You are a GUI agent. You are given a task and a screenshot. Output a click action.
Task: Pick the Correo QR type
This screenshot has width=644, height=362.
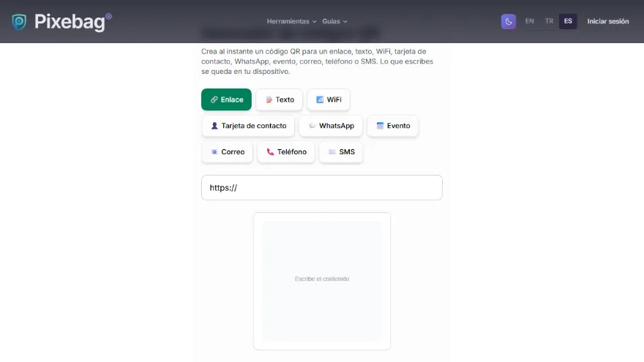tap(227, 152)
